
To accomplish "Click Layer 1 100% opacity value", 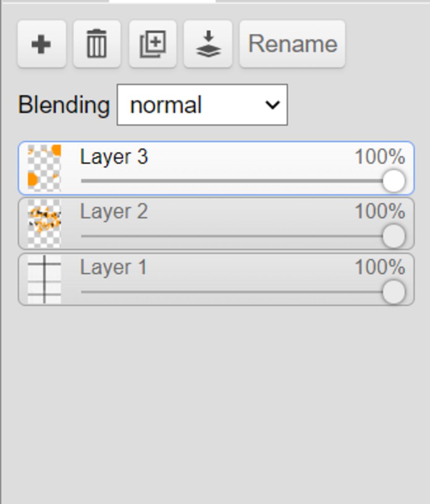I will (x=380, y=267).
